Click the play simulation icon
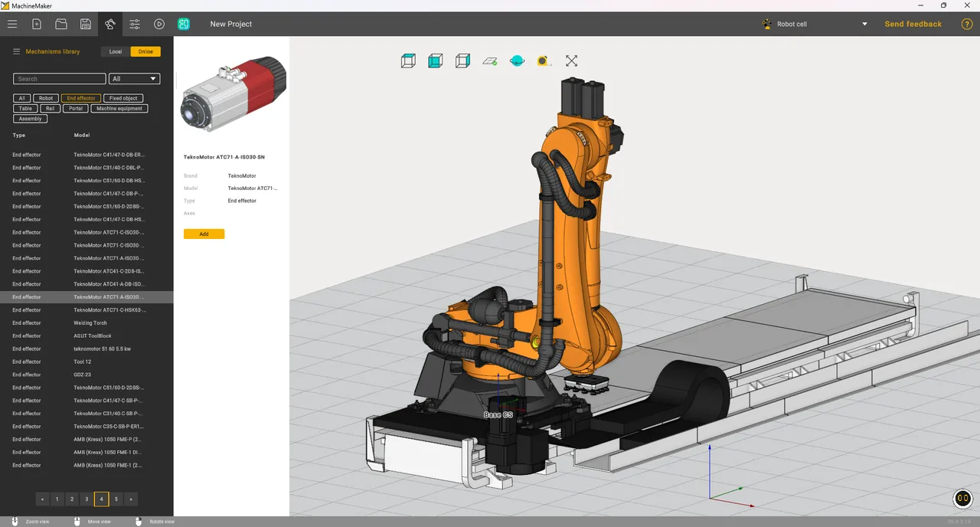This screenshot has width=980, height=527. pos(159,24)
